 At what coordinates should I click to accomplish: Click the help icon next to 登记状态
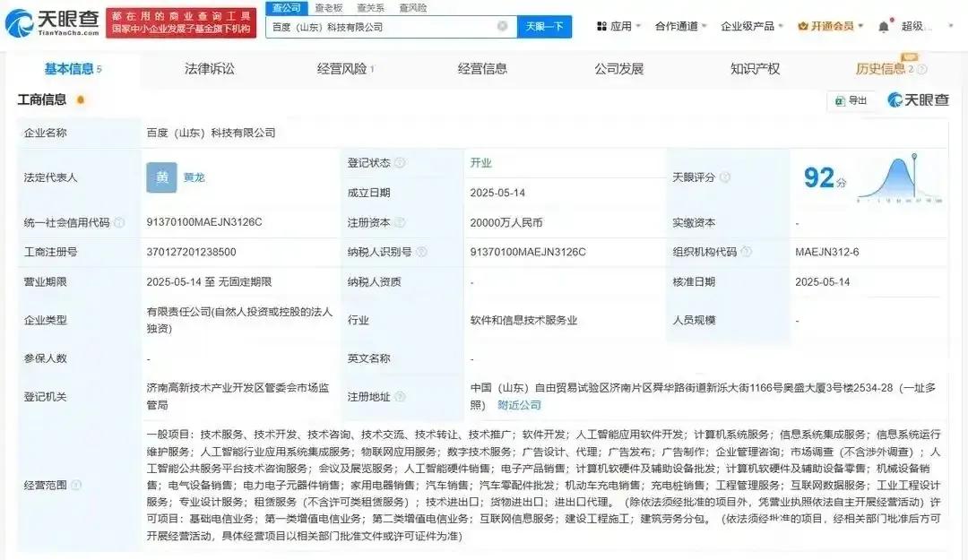point(400,163)
